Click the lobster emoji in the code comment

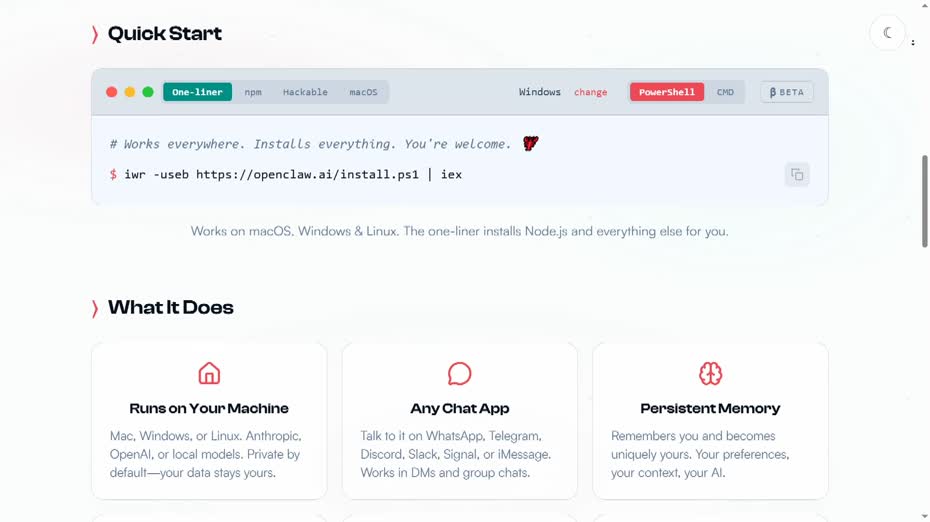pos(530,144)
